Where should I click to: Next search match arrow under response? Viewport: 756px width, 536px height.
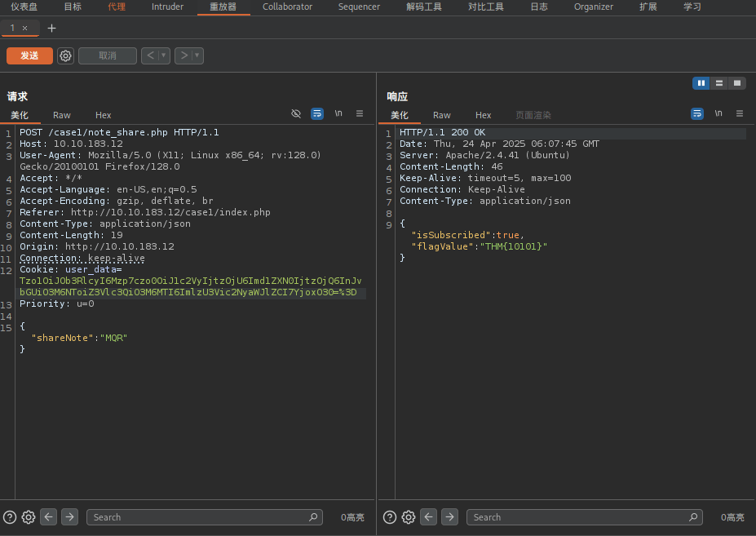click(x=449, y=517)
